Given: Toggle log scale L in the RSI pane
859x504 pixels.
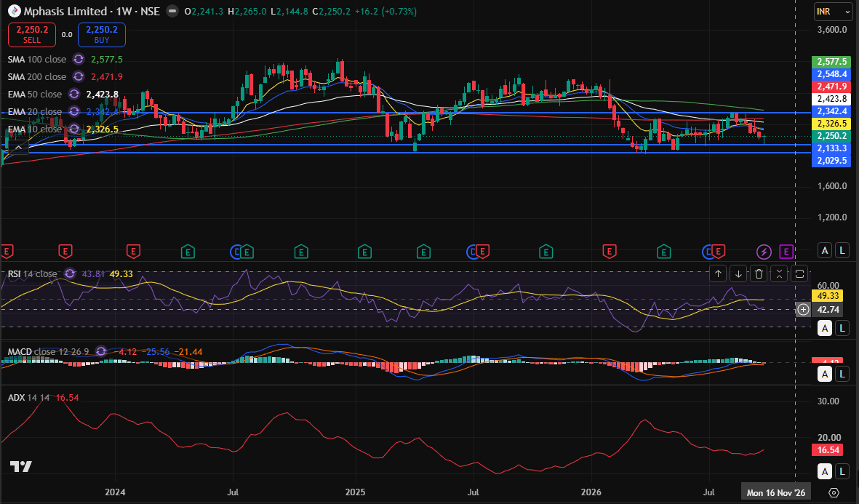Looking at the screenshot, I should coord(842,328).
